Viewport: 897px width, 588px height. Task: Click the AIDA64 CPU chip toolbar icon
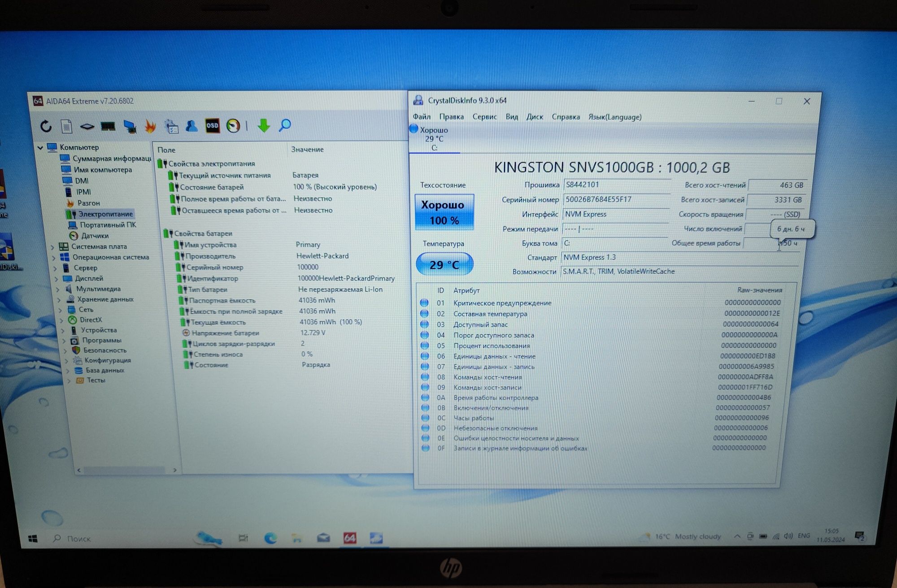coord(87,127)
